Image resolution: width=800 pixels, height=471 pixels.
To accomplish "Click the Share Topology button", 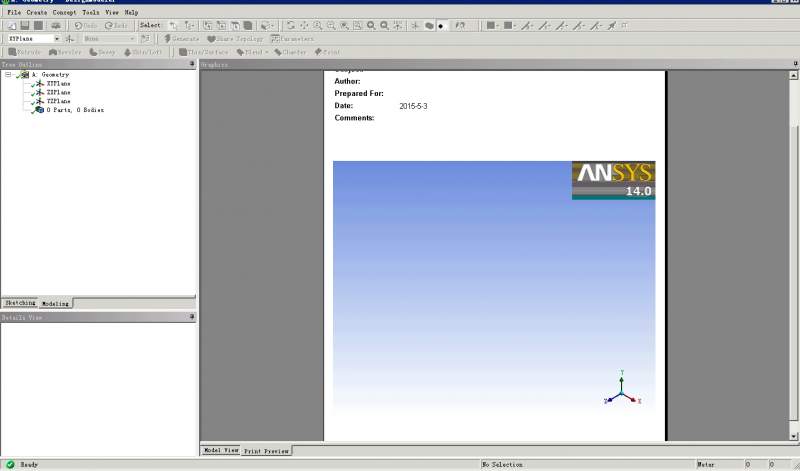I will (x=235, y=39).
